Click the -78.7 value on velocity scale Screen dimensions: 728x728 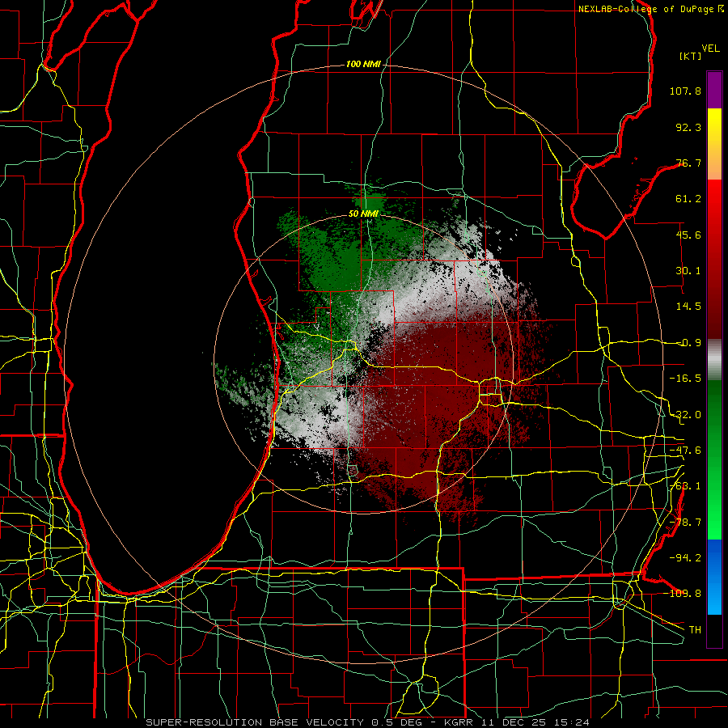685,523
